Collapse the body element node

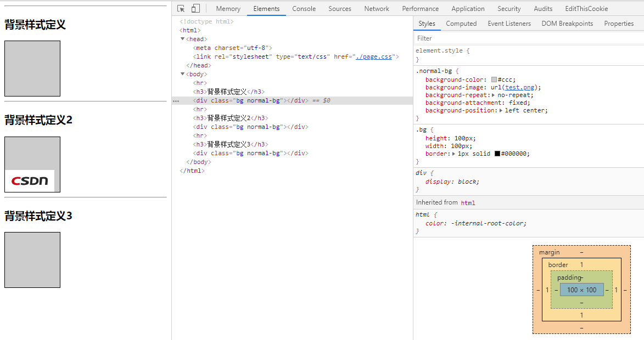183,75
